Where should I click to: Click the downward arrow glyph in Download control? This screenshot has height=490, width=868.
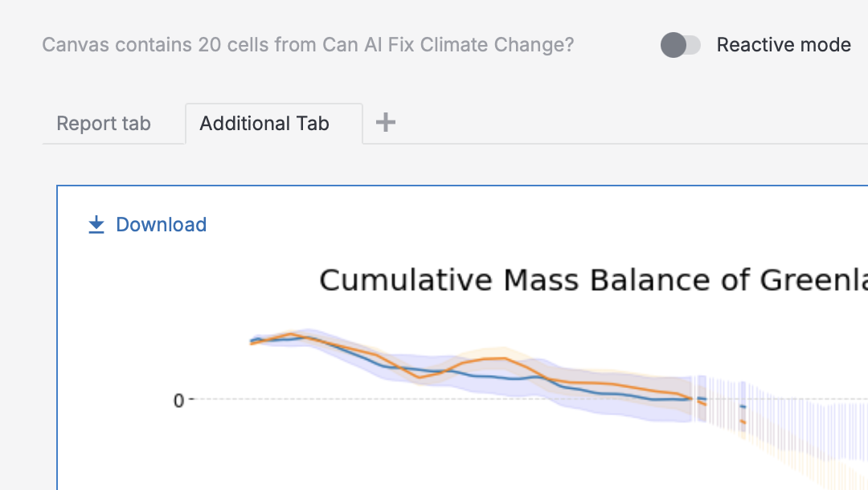pos(96,223)
